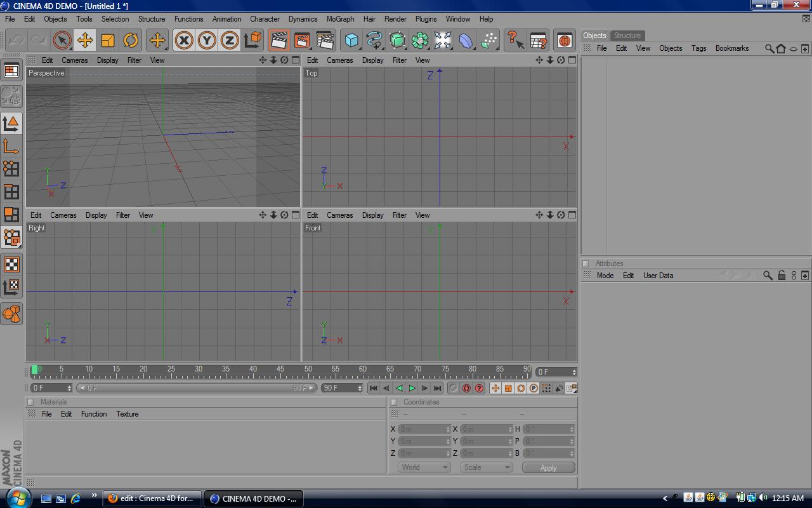The image size is (812, 508).
Task: Open the Bookmarks menu in Object Manager
Action: (732, 48)
